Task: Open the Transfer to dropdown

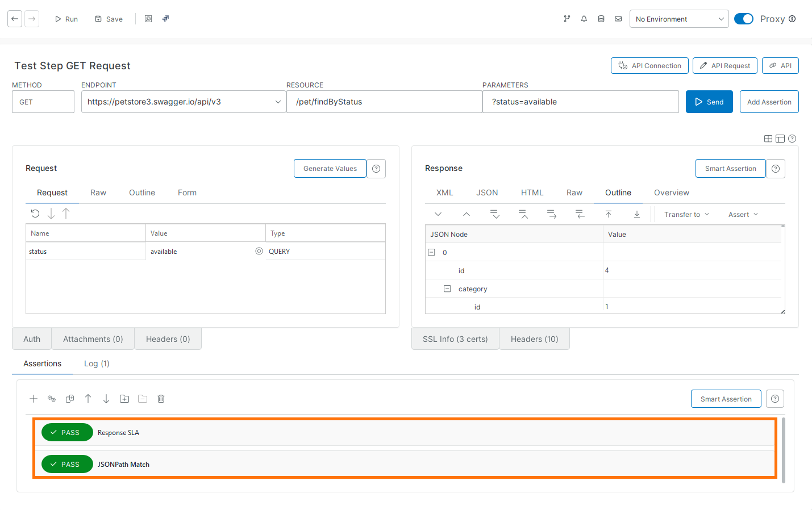Action: (x=687, y=214)
